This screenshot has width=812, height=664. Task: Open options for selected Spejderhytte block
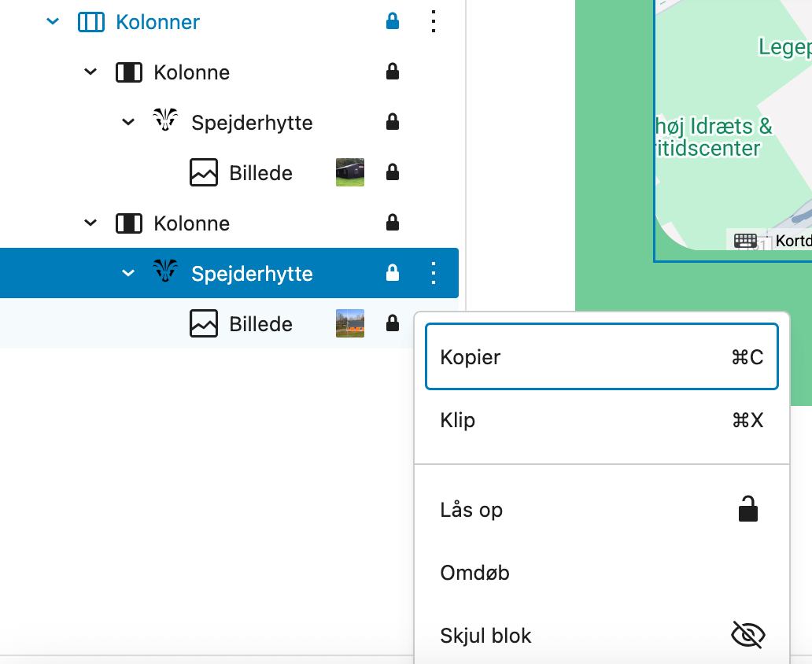tap(433, 273)
